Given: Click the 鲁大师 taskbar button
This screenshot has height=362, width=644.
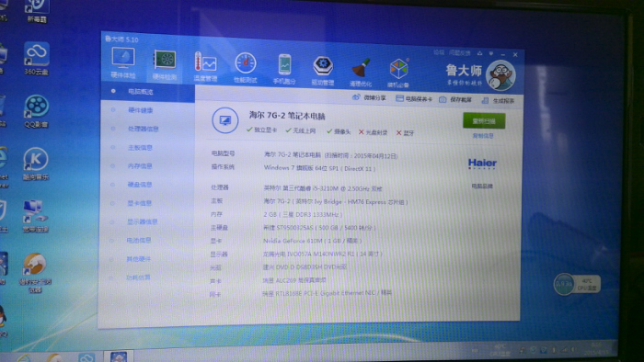Looking at the screenshot, I should tap(119, 356).
